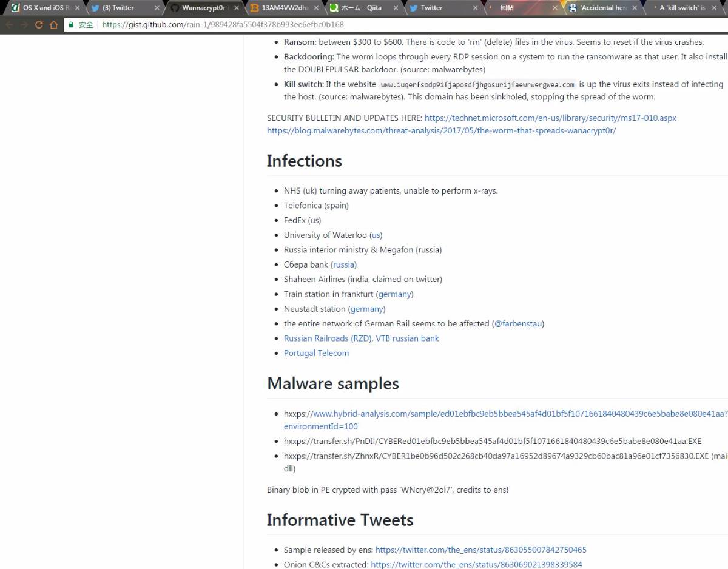Viewport: 728px width, 569px height.
Task: Open 'Sample released by ens' twitter link
Action: click(480, 550)
